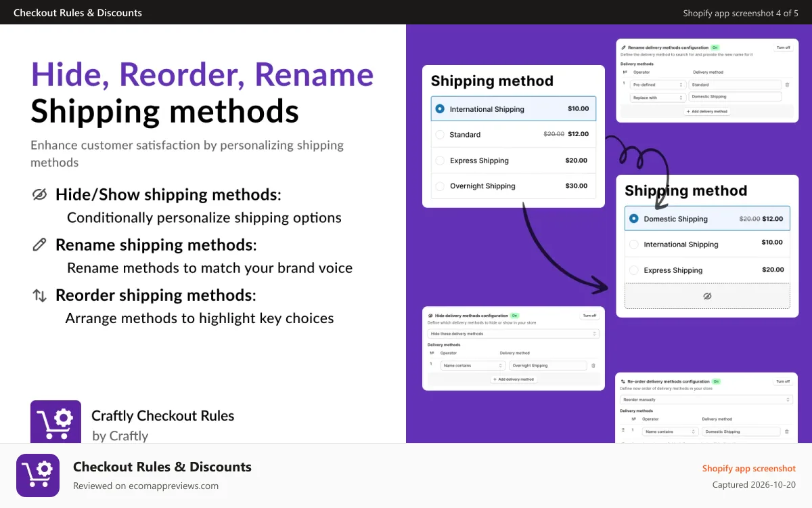
Task: Delete the Domestic Shipping row in Re-order configuration
Action: click(x=786, y=431)
